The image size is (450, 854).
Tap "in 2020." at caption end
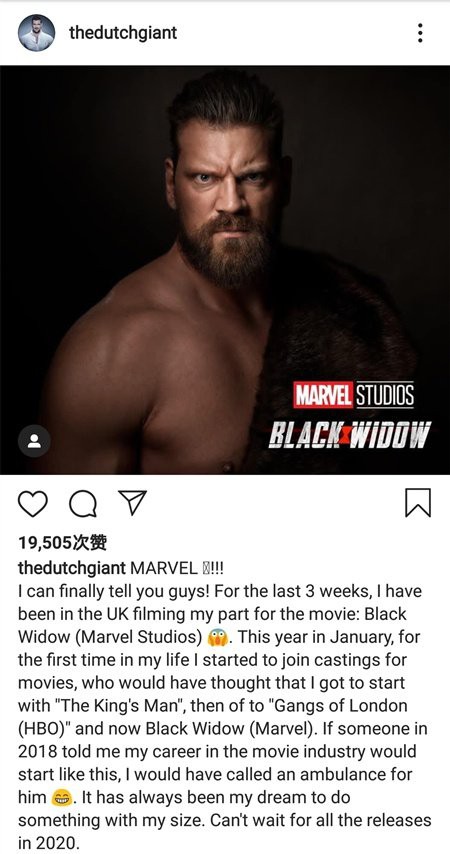pos(49,843)
